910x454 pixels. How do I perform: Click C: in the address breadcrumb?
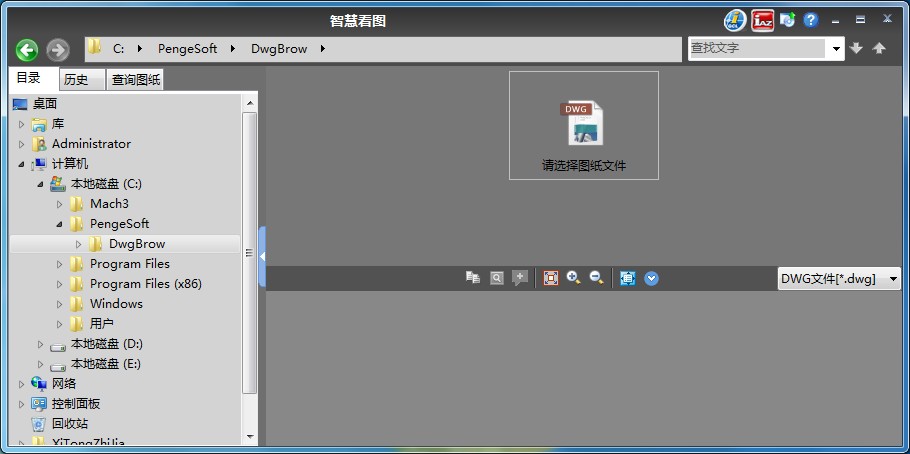[118, 49]
